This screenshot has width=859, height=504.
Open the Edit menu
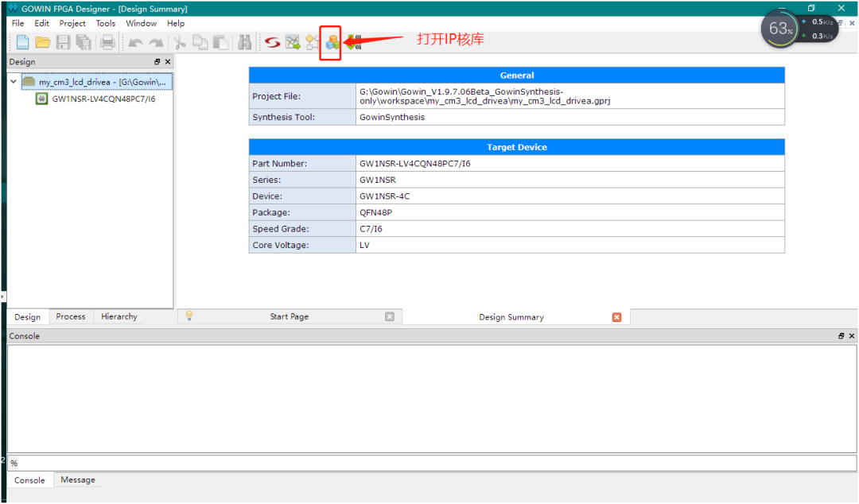[x=41, y=23]
